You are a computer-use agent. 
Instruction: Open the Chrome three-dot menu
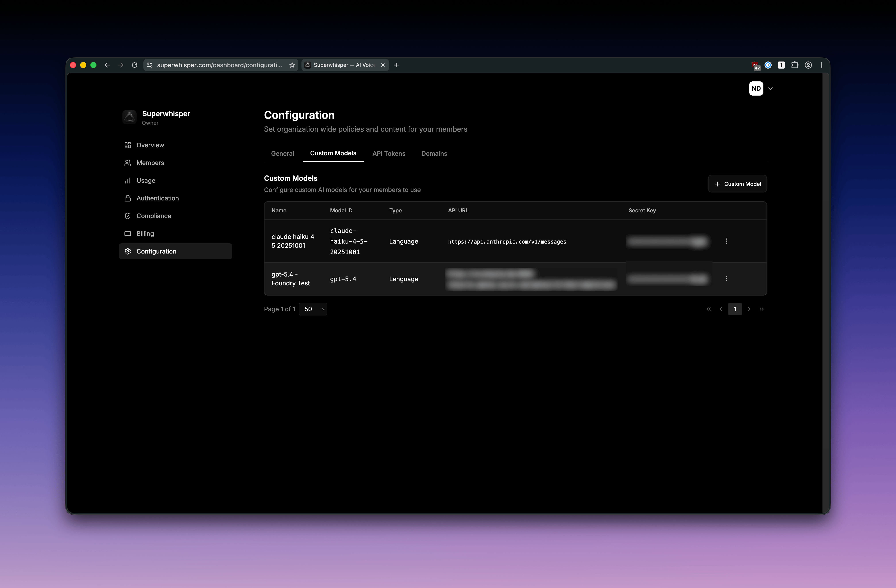coord(821,65)
